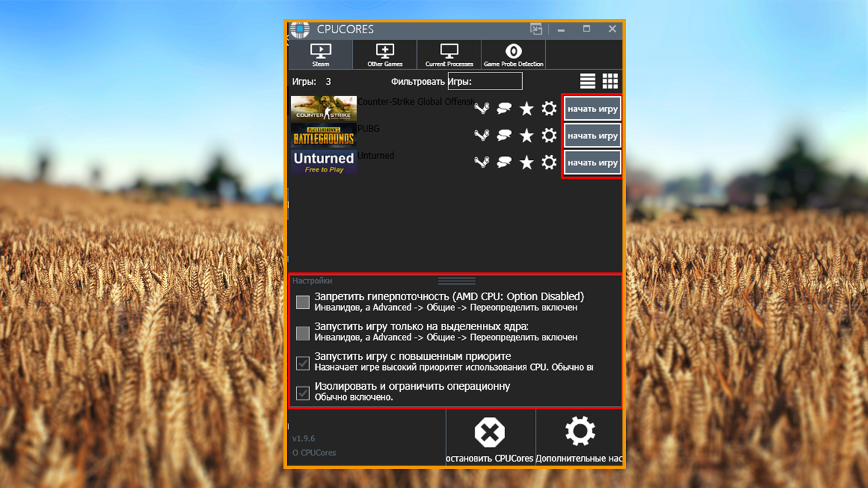Open the Current Processes tab
Screen dimensions: 868x488
pyautogui.click(x=449, y=55)
